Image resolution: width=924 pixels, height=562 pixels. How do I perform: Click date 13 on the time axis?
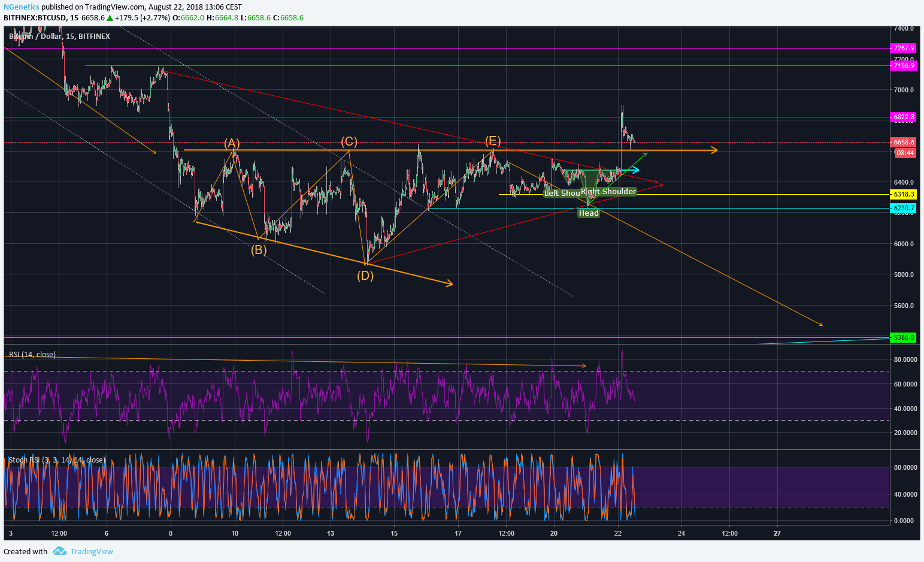pos(331,533)
